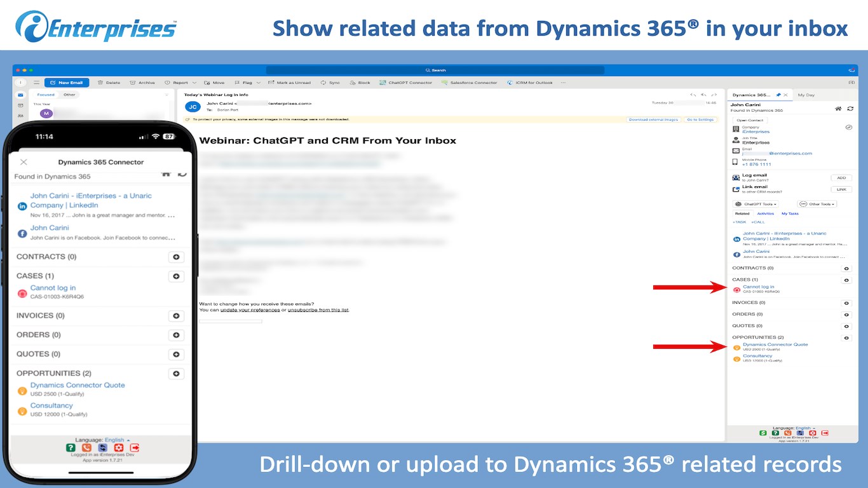868x488 pixels.
Task: Click Download external images button
Action: [653, 119]
